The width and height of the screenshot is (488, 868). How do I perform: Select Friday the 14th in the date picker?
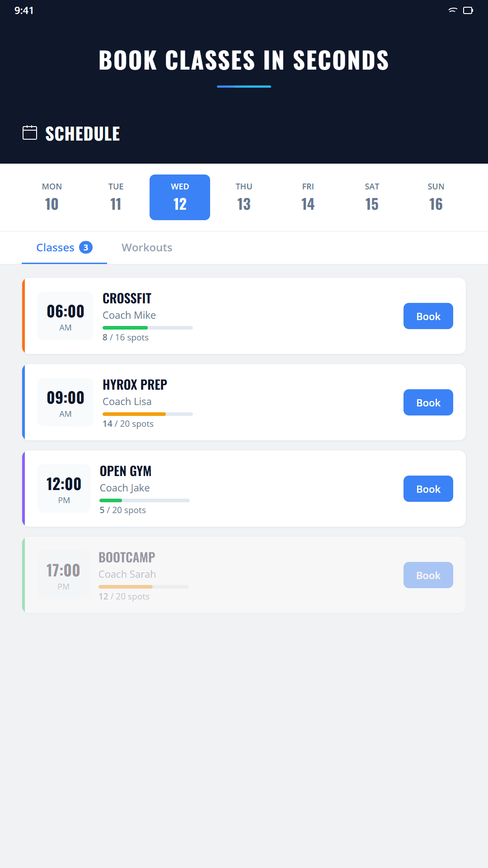point(308,197)
